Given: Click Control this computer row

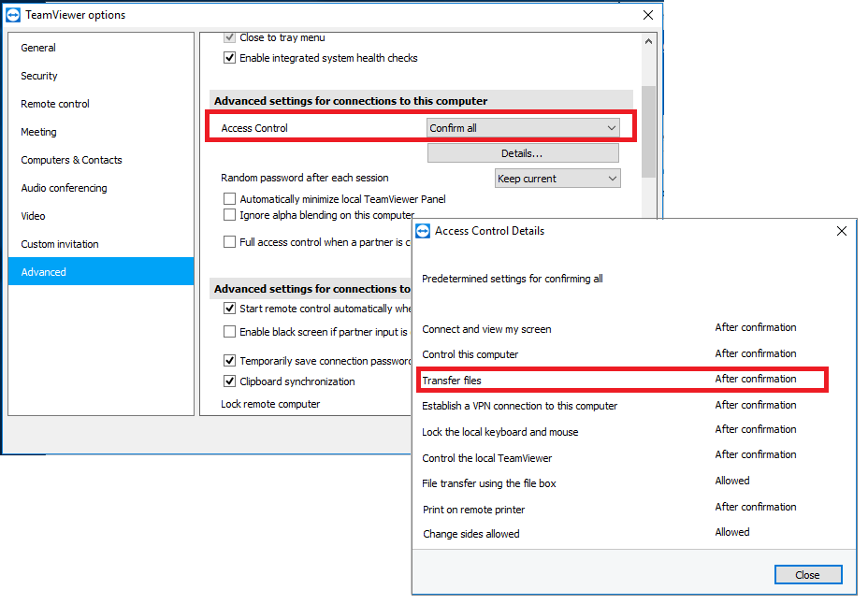Looking at the screenshot, I should (x=609, y=354).
